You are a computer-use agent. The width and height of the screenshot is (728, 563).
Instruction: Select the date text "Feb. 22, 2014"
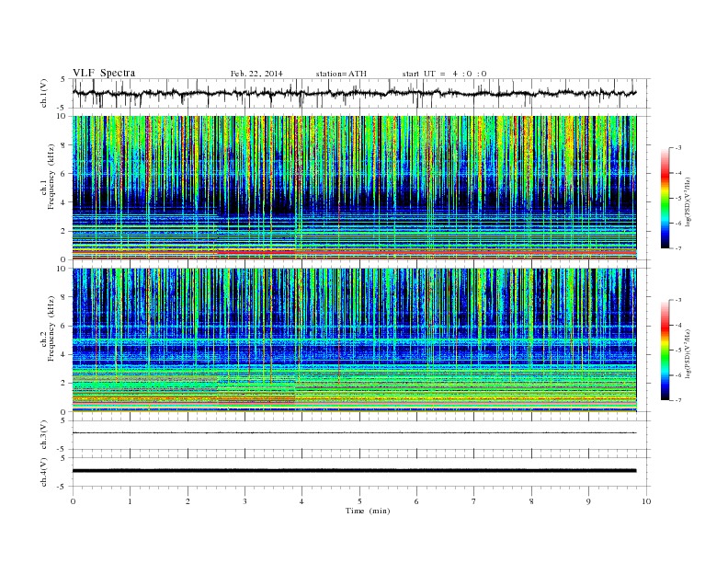tap(256, 74)
